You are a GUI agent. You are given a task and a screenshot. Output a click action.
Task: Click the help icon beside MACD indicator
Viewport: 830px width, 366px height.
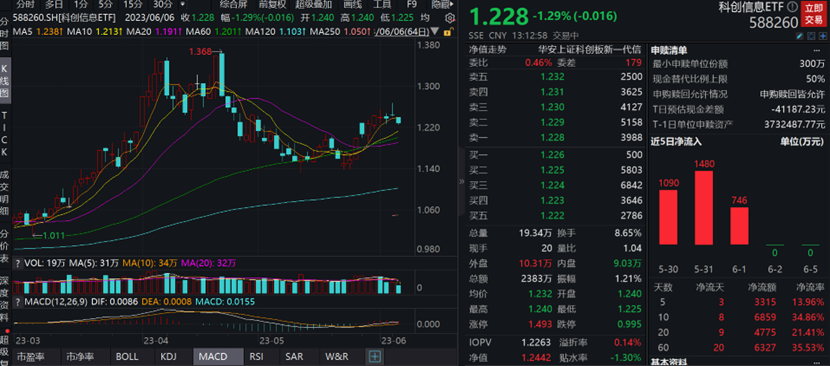click(19, 301)
